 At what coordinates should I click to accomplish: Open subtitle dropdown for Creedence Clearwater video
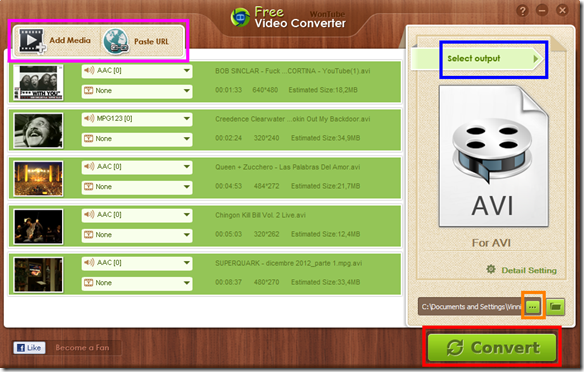tap(137, 139)
